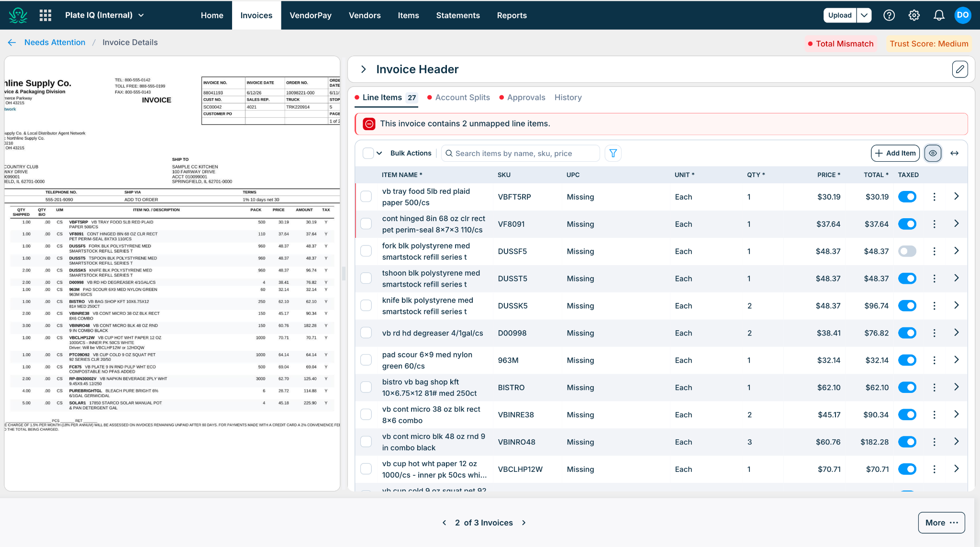This screenshot has height=547, width=980.
Task: Open the settings gear icon
Action: pos(914,15)
